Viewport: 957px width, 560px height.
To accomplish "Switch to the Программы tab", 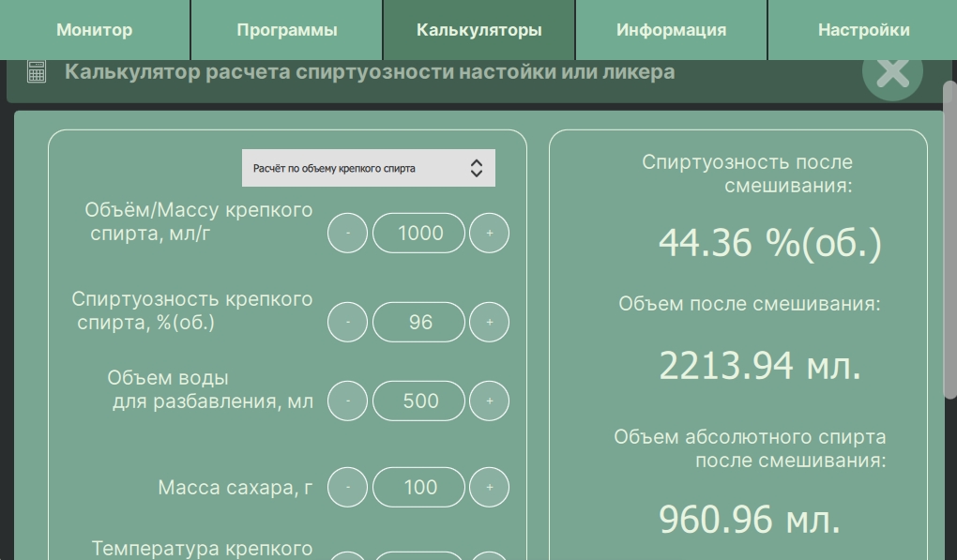I will (287, 30).
